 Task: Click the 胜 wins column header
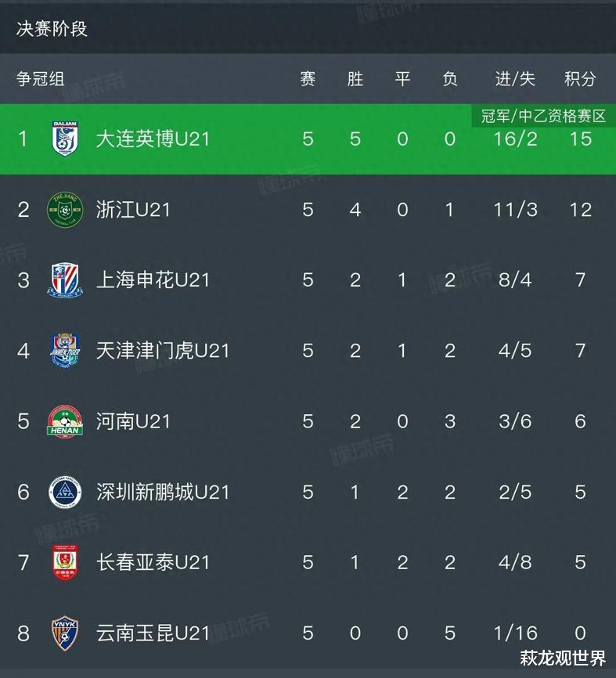click(x=355, y=79)
